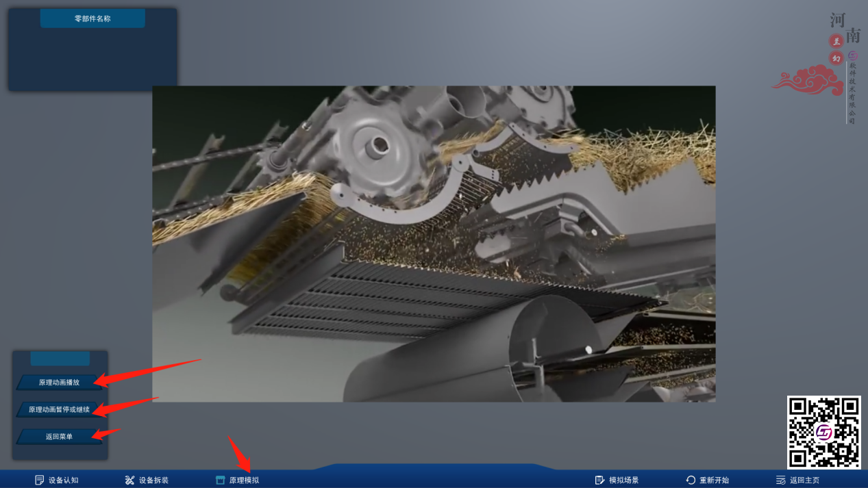Click the red cloud company logo
868x488 pixels.
tap(808, 80)
